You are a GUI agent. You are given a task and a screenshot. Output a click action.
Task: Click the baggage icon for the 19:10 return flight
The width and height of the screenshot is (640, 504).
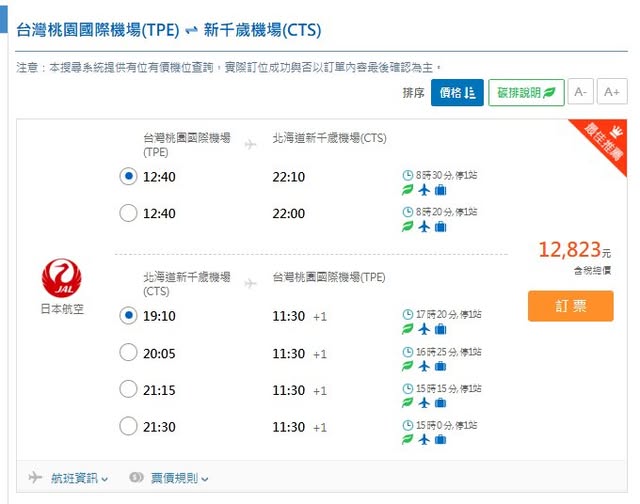click(x=440, y=329)
